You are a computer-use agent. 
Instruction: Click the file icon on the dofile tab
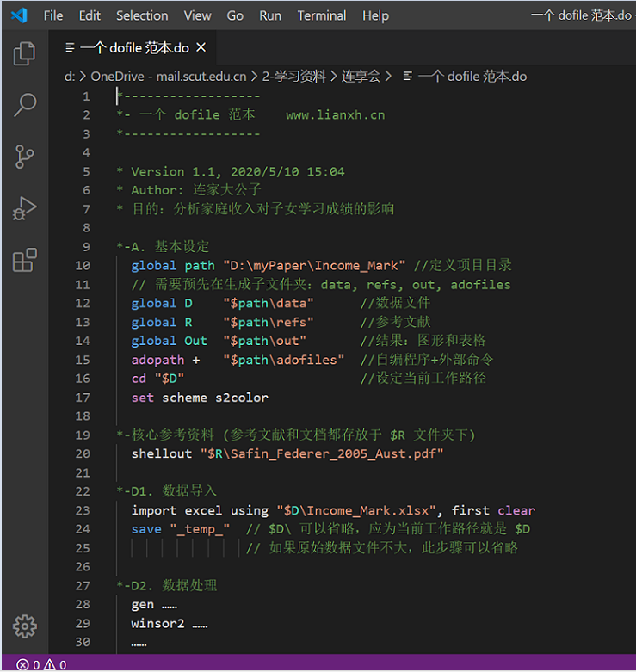tap(70, 47)
